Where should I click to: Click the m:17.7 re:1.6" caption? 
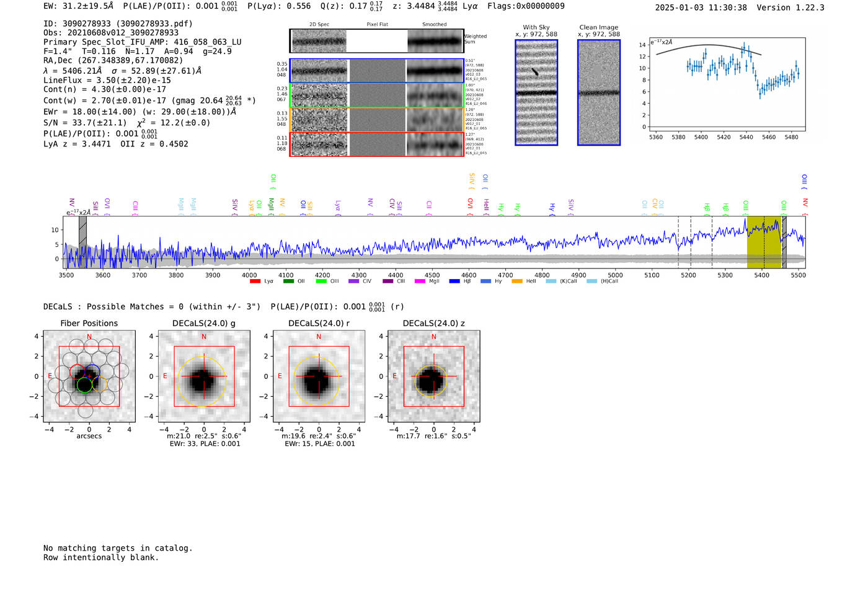[x=433, y=436]
